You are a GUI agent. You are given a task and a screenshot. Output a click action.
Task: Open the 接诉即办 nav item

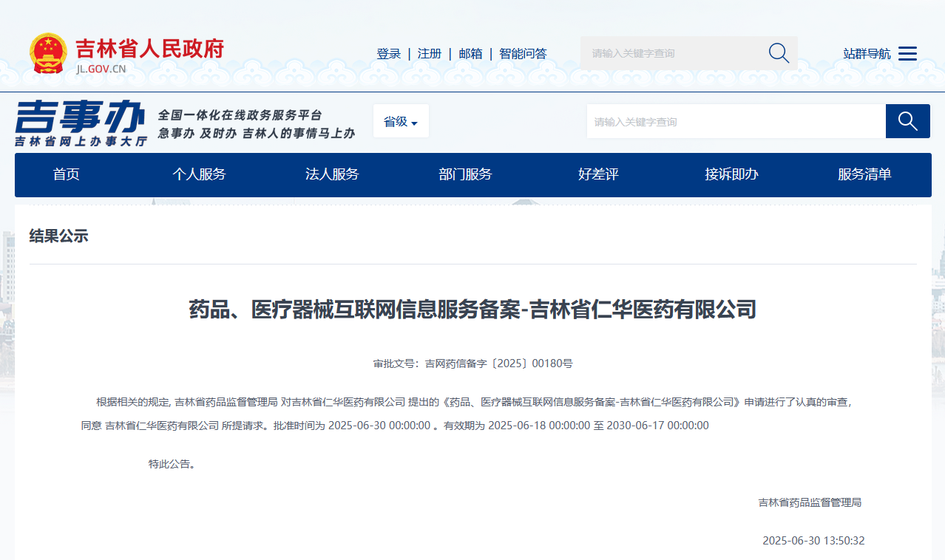tap(731, 175)
